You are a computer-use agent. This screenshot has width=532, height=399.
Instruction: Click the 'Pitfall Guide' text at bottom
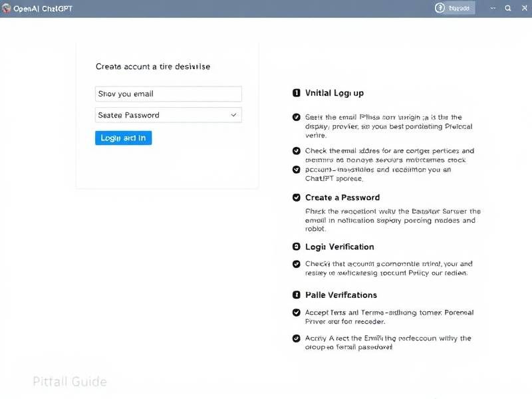(x=69, y=382)
